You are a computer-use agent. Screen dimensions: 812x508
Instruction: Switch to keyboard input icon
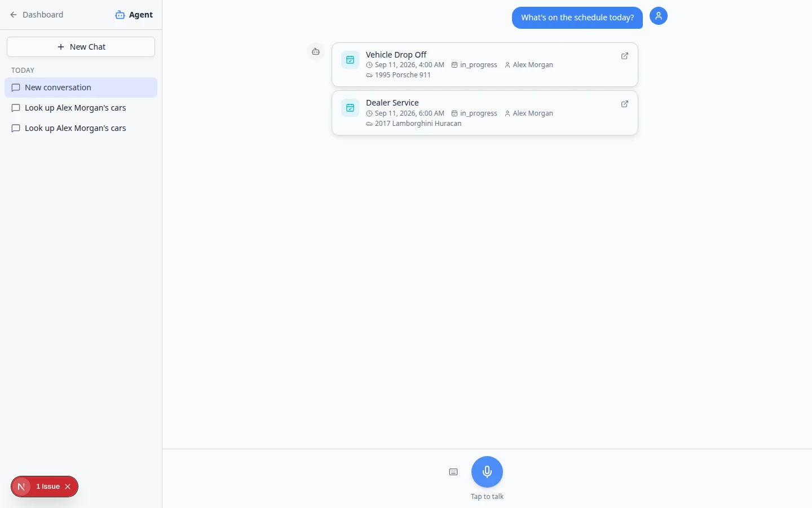pyautogui.click(x=453, y=472)
